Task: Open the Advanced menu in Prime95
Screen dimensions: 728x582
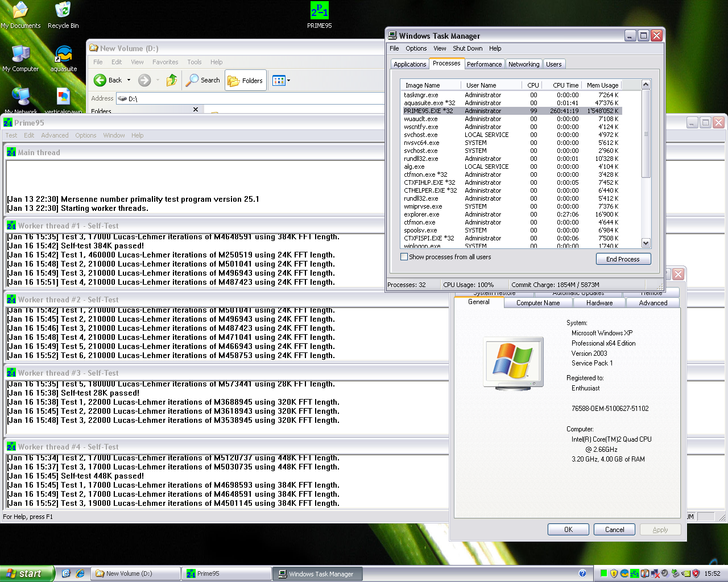Action: (55, 135)
